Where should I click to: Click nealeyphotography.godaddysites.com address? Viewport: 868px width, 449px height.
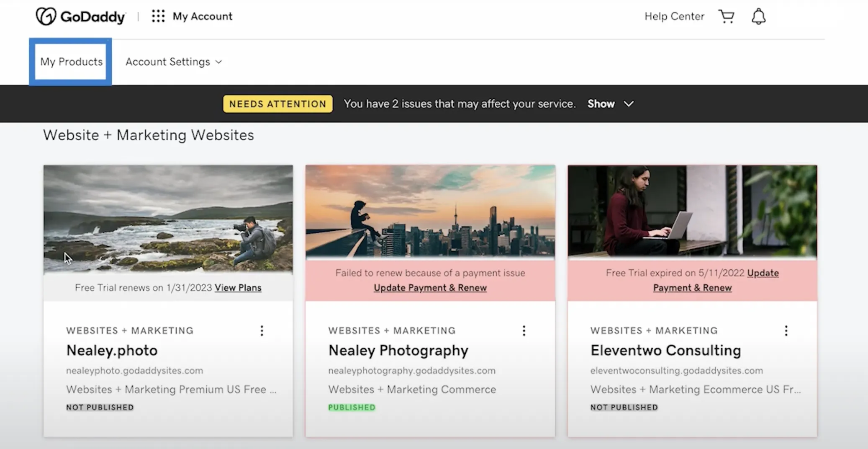pyautogui.click(x=412, y=371)
